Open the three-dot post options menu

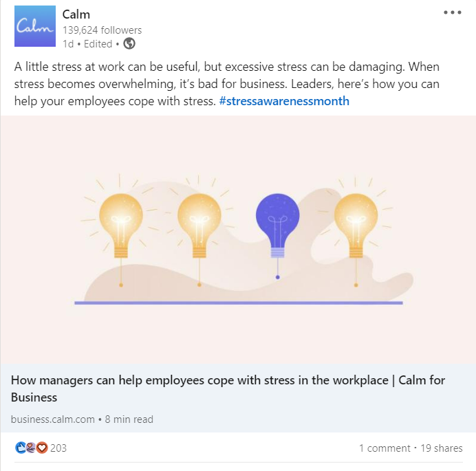[x=452, y=13]
